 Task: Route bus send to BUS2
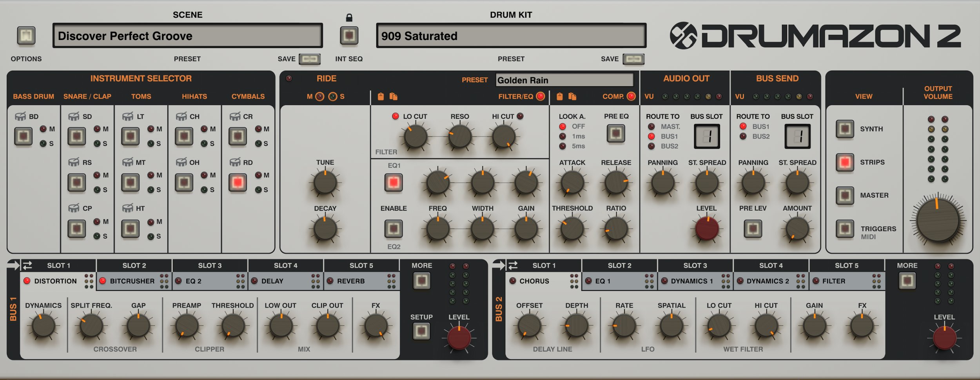[743, 136]
